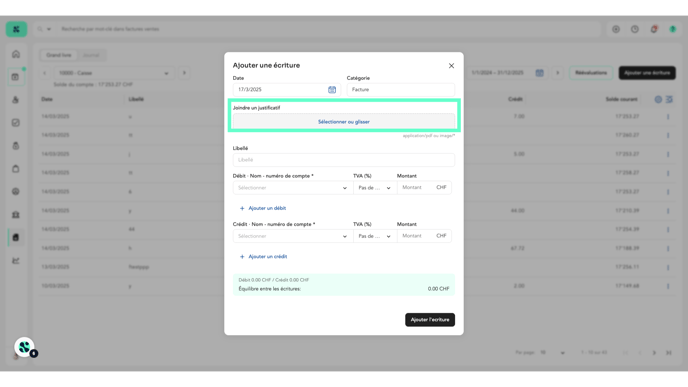Go to previous page in pagination

click(640, 353)
